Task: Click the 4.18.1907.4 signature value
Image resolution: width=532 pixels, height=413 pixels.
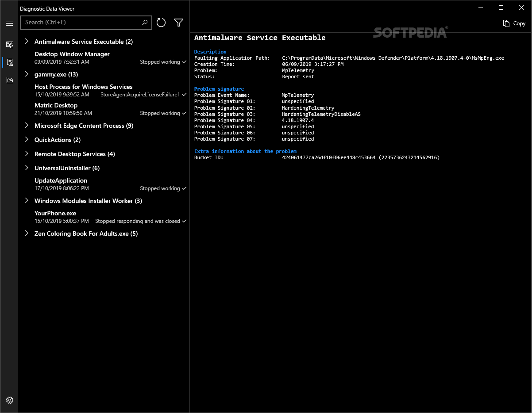Action: (298, 120)
